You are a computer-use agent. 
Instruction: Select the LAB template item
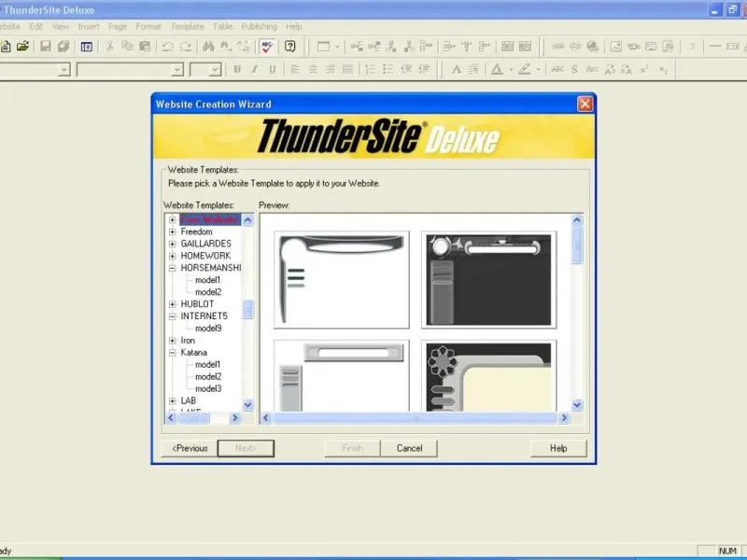coord(189,400)
